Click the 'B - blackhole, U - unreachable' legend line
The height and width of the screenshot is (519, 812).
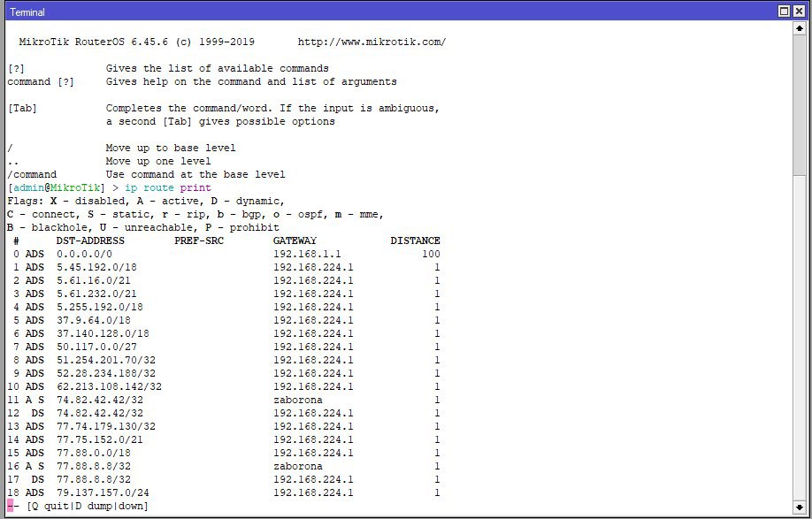[x=143, y=228]
